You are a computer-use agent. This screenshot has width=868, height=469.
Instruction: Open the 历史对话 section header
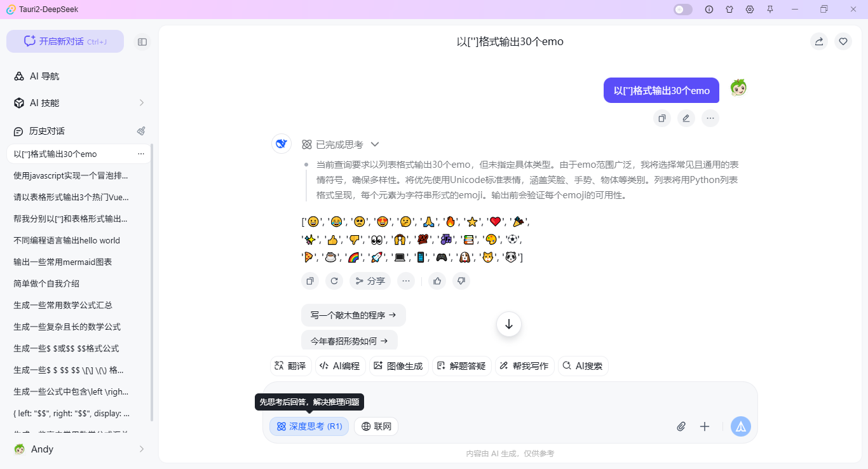click(47, 131)
